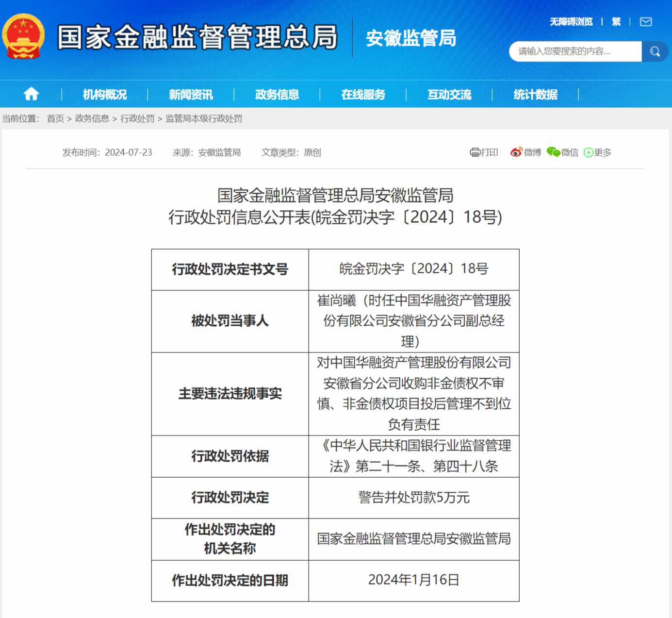Viewport: 672px width, 618px height.
Task: Click table header 主要违法违规事实
Action: pyautogui.click(x=230, y=394)
